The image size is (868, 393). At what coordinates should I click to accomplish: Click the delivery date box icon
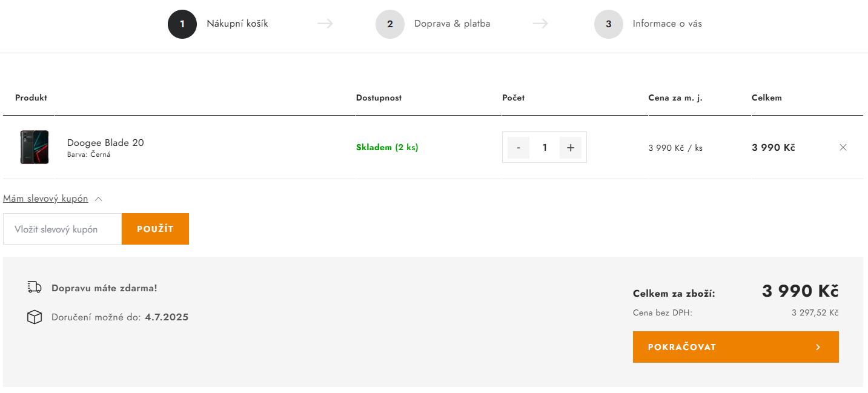coord(35,317)
